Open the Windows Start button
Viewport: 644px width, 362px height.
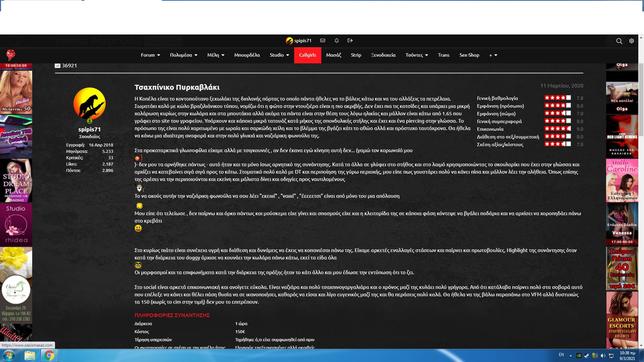coord(9,355)
